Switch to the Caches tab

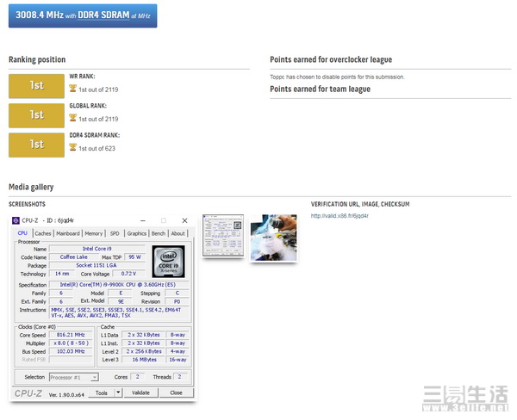click(x=43, y=233)
